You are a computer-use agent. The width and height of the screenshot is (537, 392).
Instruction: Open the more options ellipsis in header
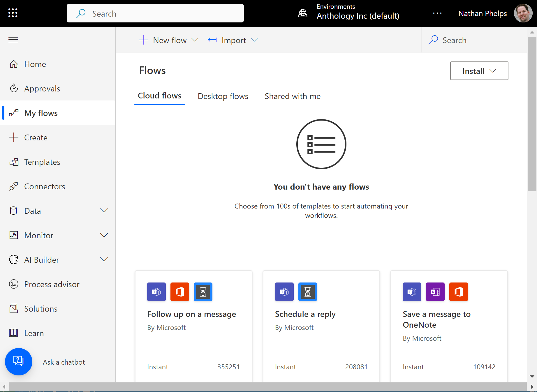(x=437, y=13)
